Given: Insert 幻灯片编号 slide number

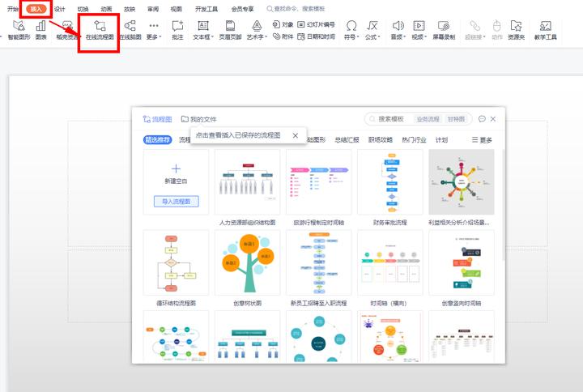Looking at the screenshot, I should tap(316, 24).
